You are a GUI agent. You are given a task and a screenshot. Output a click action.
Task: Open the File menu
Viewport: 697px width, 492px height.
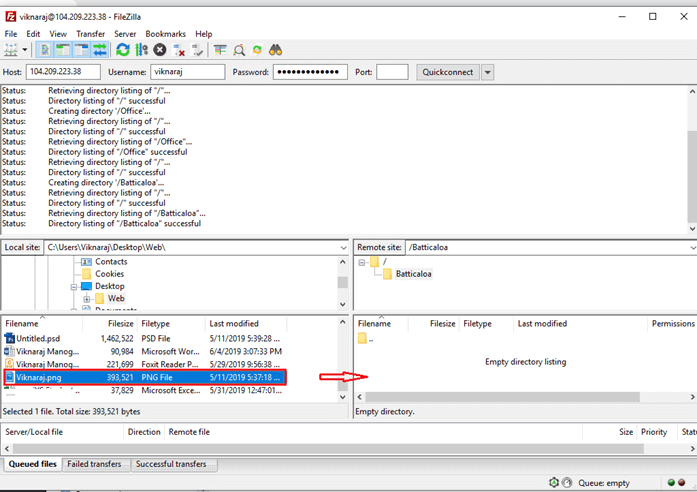(x=11, y=34)
